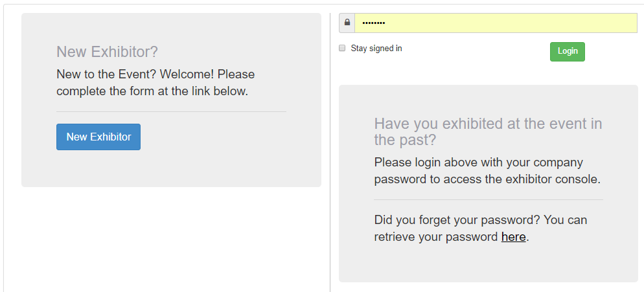Screen dimensions: 644x292
Task: Click the "complete the form at the link below" line
Action: pos(152,91)
